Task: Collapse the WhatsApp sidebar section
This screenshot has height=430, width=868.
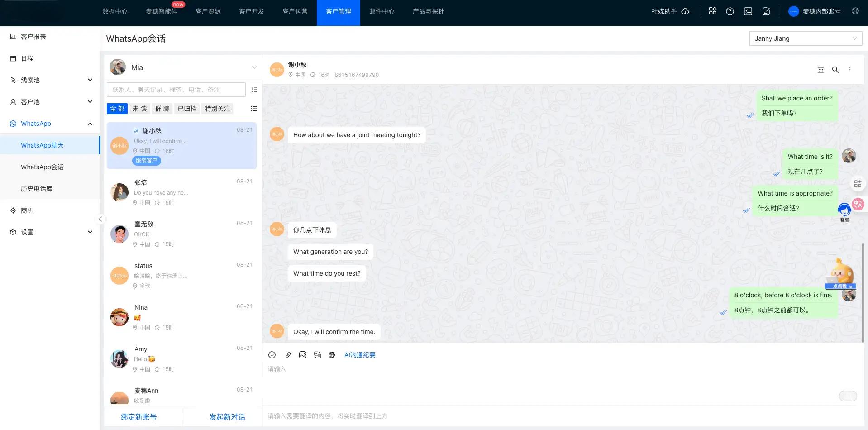Action: [x=90, y=124]
